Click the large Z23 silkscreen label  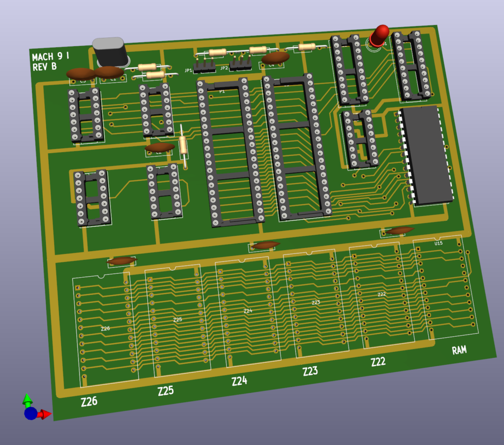[x=310, y=371]
